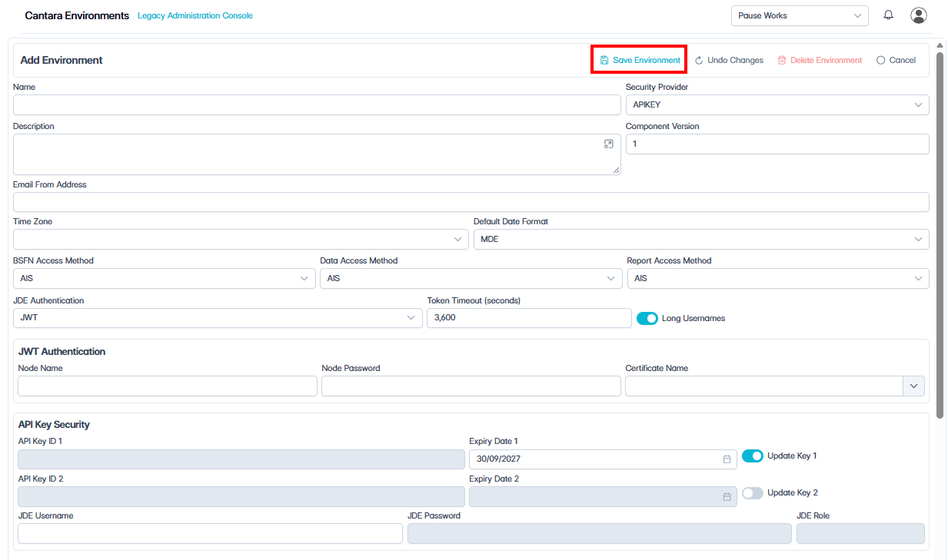948x560 pixels.
Task: Disable the Update Key 1 switch
Action: tap(753, 456)
